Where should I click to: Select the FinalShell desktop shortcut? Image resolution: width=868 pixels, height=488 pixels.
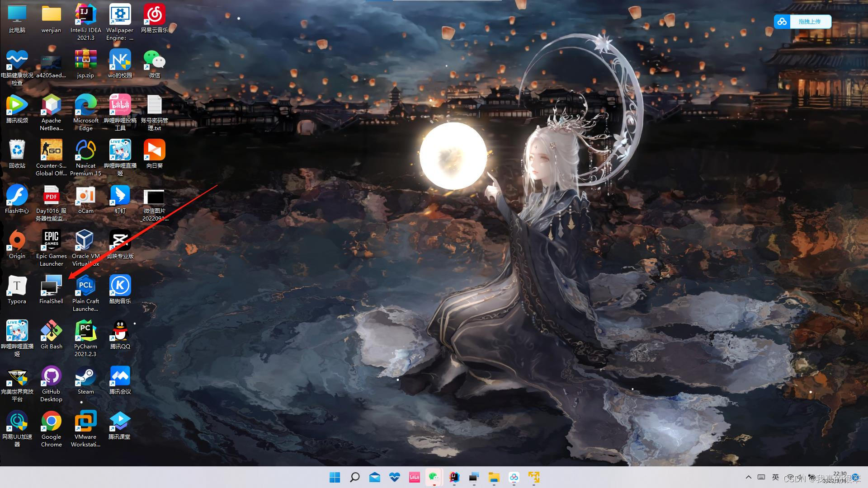pos(51,291)
